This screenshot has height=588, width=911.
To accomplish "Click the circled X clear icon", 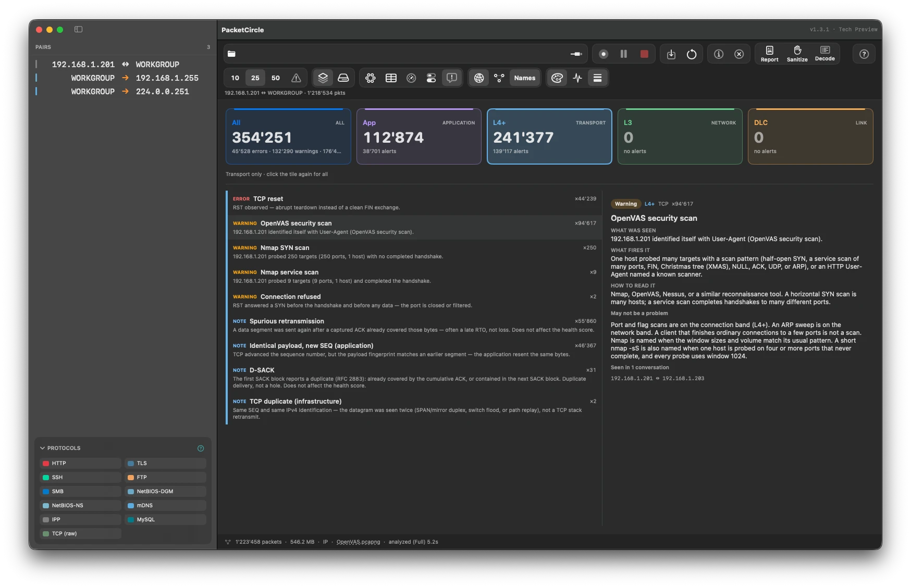I will click(x=739, y=54).
